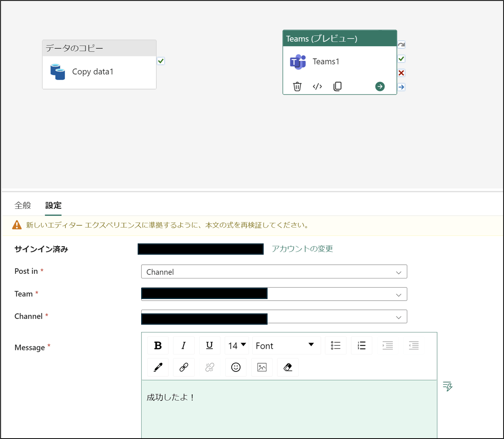
Task: Click the Teams1 activity name
Action: [326, 62]
